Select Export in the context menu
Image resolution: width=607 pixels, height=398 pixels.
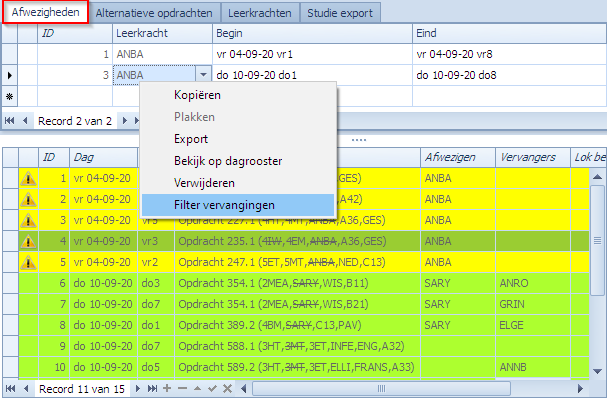238,139
